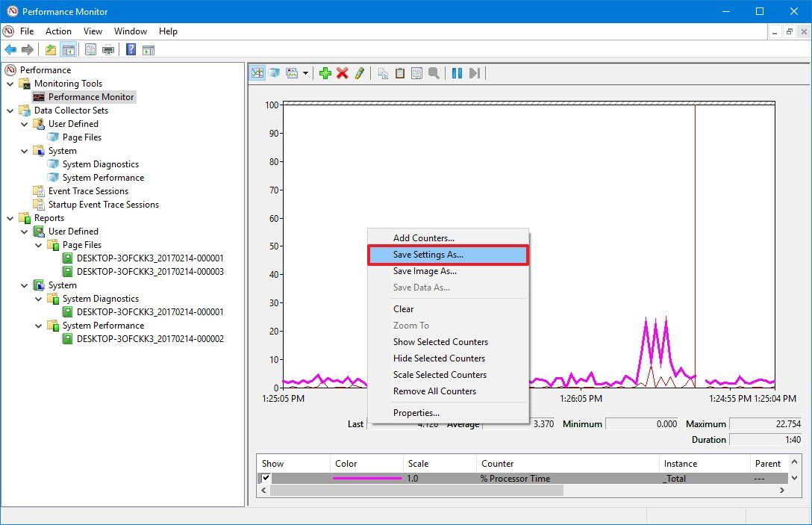The image size is (812, 525).
Task: Copy counter properties using clipboard copy icon
Action: (x=382, y=72)
